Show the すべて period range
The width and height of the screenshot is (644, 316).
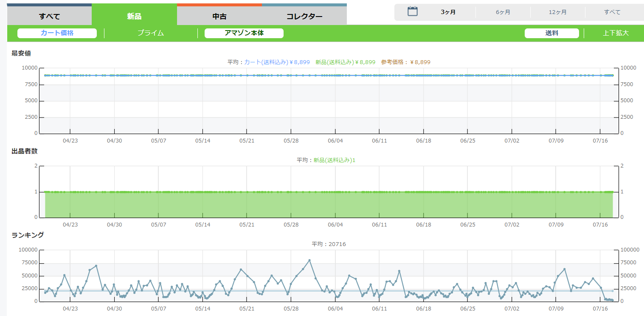click(x=612, y=12)
